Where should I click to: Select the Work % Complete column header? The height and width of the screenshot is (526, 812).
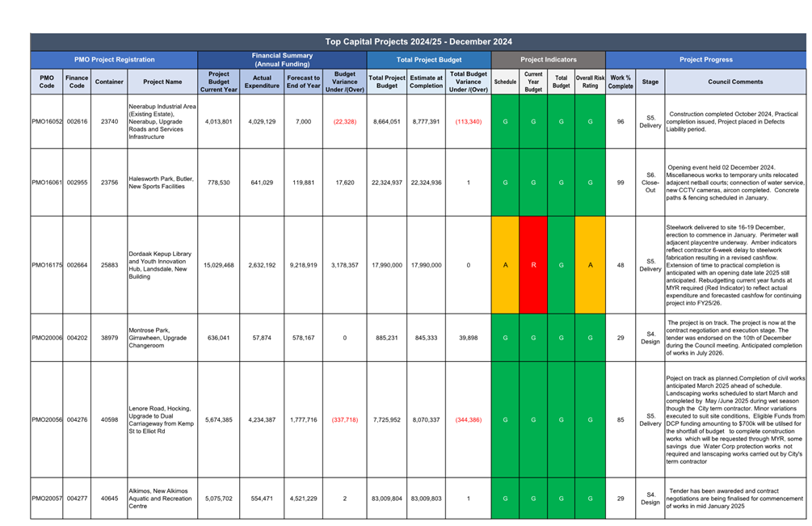[x=621, y=82]
